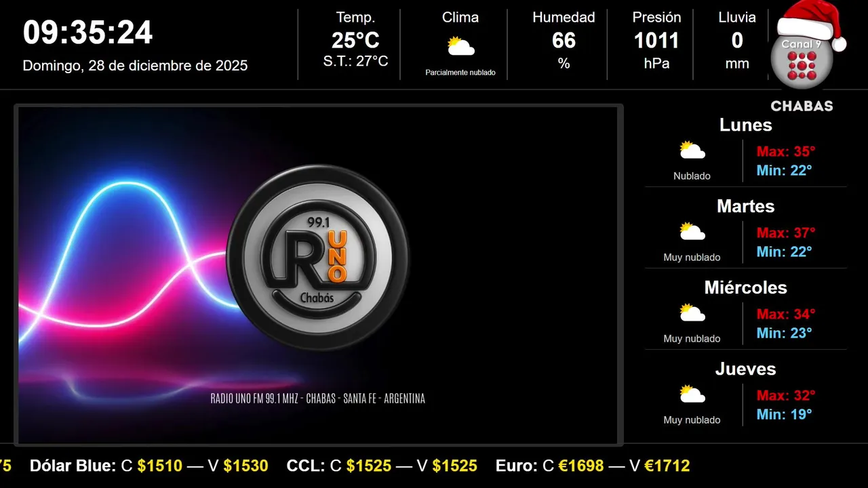This screenshot has width=868, height=488.
Task: Click Lunes Max: 35° value
Action: [x=786, y=151]
